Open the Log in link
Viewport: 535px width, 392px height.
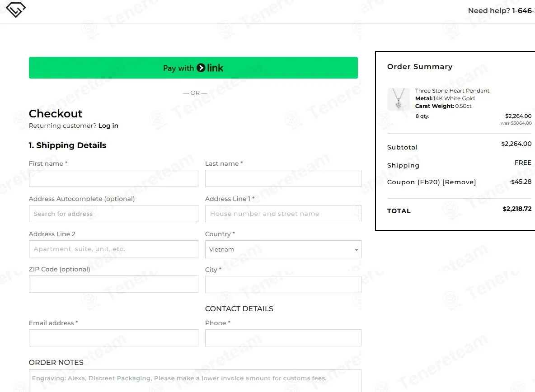[x=108, y=126]
